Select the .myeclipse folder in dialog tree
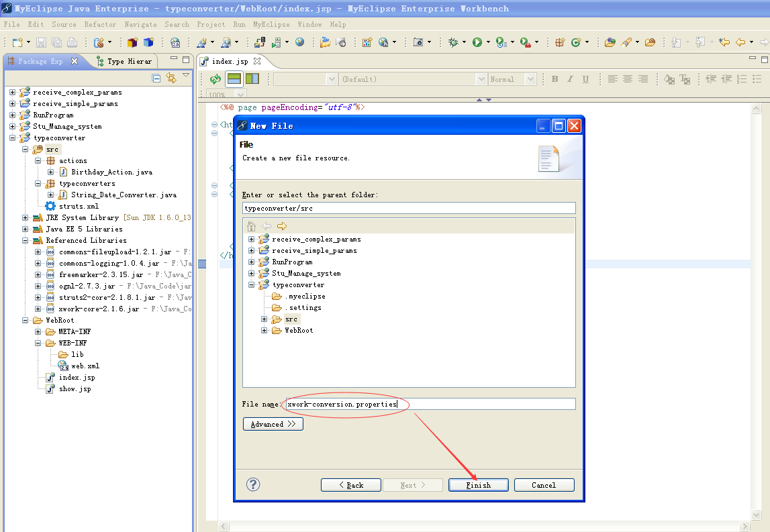This screenshot has width=770, height=532. [305, 297]
